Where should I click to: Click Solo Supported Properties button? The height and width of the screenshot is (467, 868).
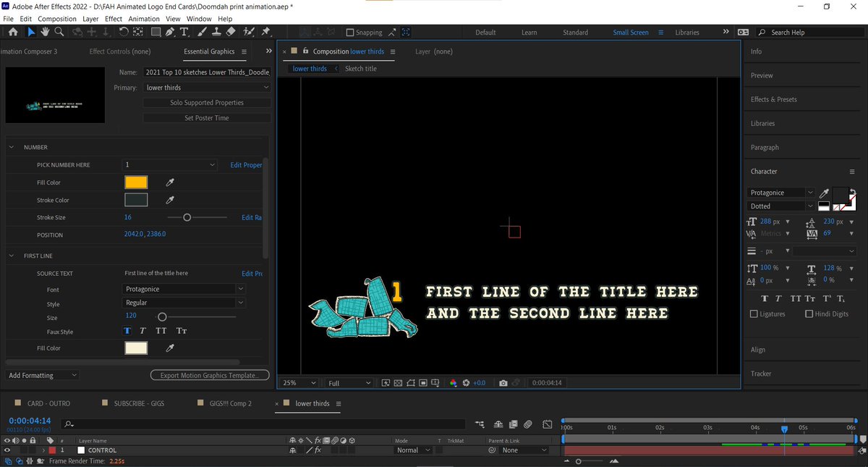tap(207, 103)
